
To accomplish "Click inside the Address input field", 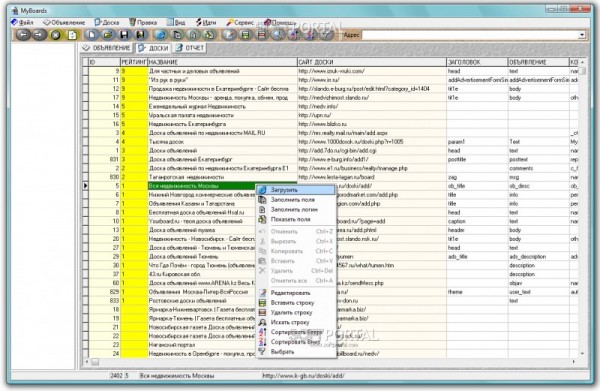I will click(x=470, y=35).
